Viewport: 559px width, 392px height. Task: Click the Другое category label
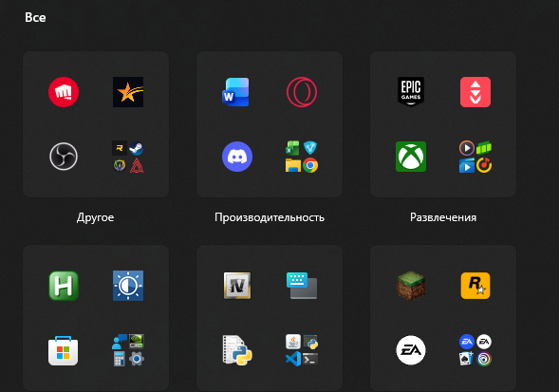click(x=95, y=217)
